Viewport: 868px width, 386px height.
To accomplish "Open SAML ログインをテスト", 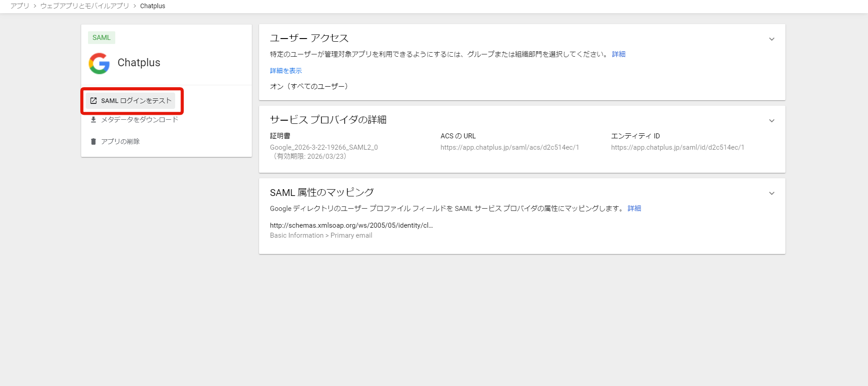I will point(131,101).
